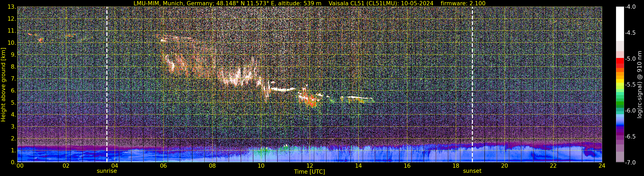This screenshot has width=644, height=176.
Task: Click the 'sunrise' label below the time axis
Action: point(107,171)
